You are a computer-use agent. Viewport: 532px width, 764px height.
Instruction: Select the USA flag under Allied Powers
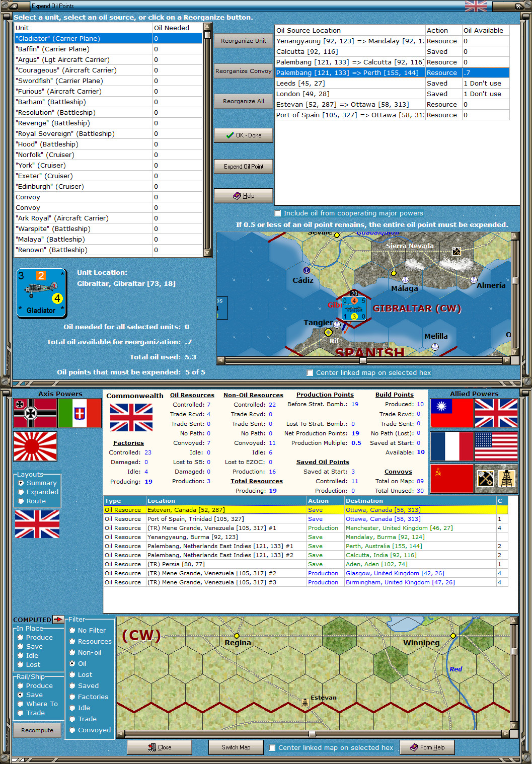click(x=496, y=446)
